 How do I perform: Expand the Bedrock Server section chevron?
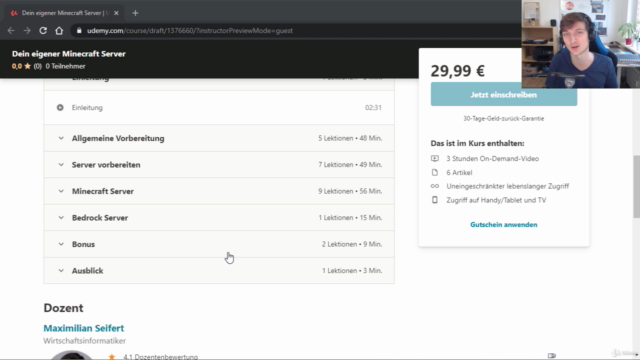61,218
